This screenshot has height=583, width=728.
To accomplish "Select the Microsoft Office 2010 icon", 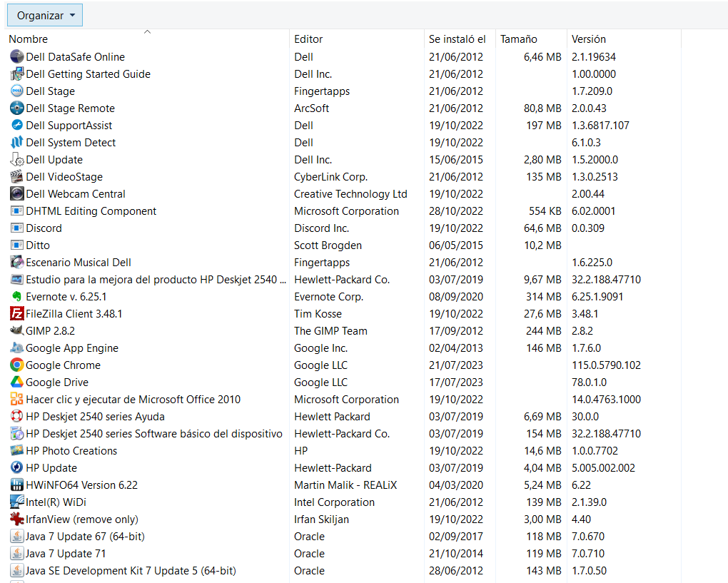I will click(16, 399).
